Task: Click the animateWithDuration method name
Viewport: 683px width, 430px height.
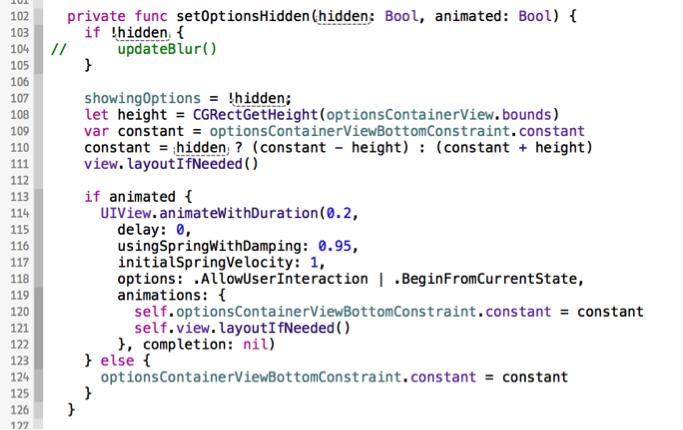Action: [x=236, y=213]
